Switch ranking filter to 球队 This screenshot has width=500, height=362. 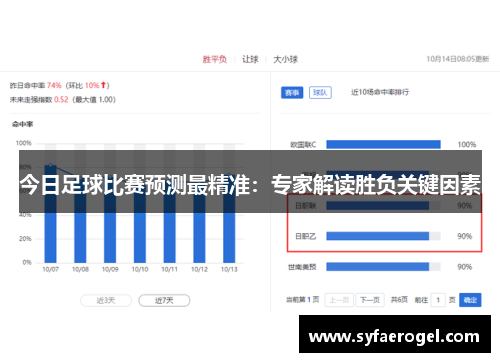(320, 92)
